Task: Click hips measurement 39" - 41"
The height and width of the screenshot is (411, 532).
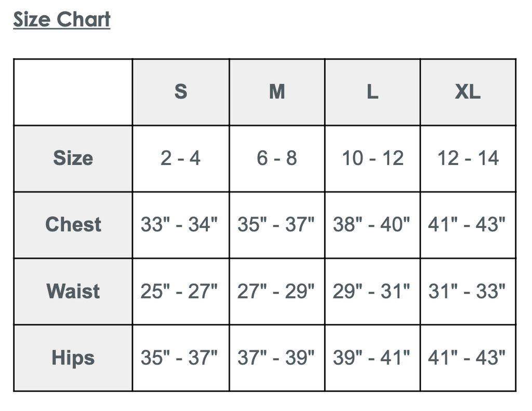Action: pos(371,358)
